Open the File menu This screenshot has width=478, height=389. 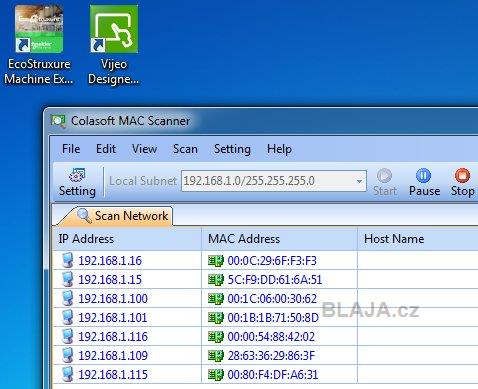[71, 149]
